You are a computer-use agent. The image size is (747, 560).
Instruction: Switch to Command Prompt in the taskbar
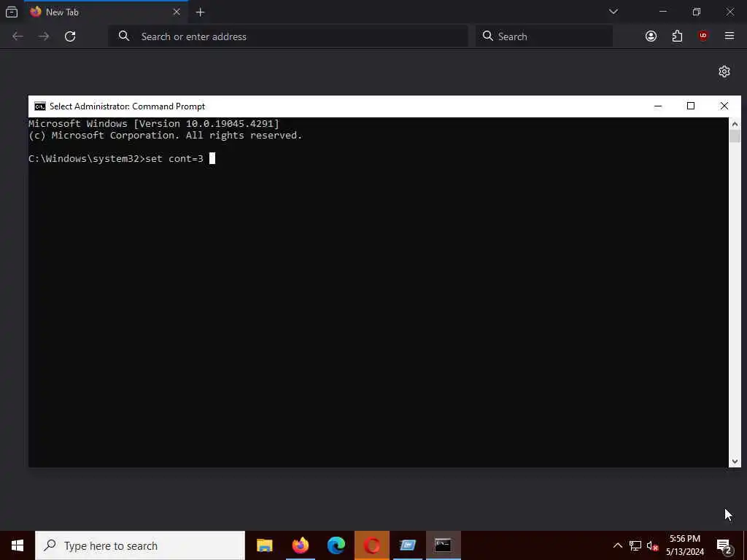(x=443, y=545)
